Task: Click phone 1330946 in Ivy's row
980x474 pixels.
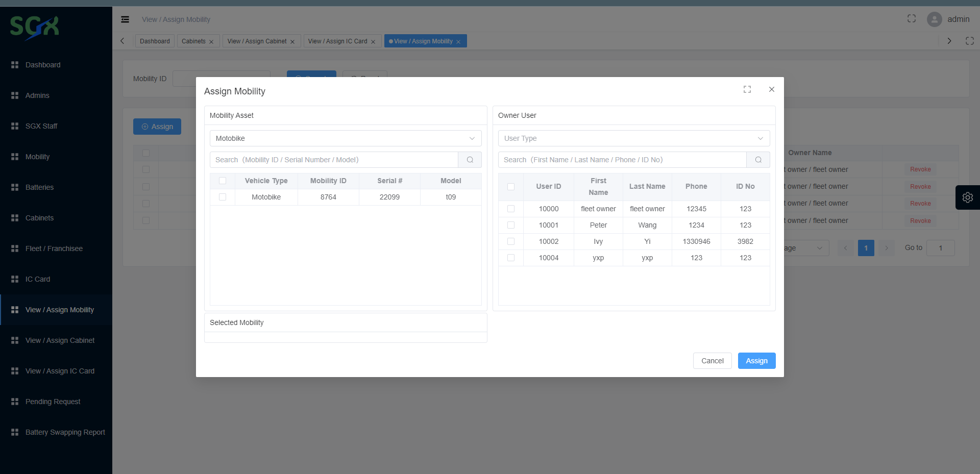Action: (x=696, y=241)
